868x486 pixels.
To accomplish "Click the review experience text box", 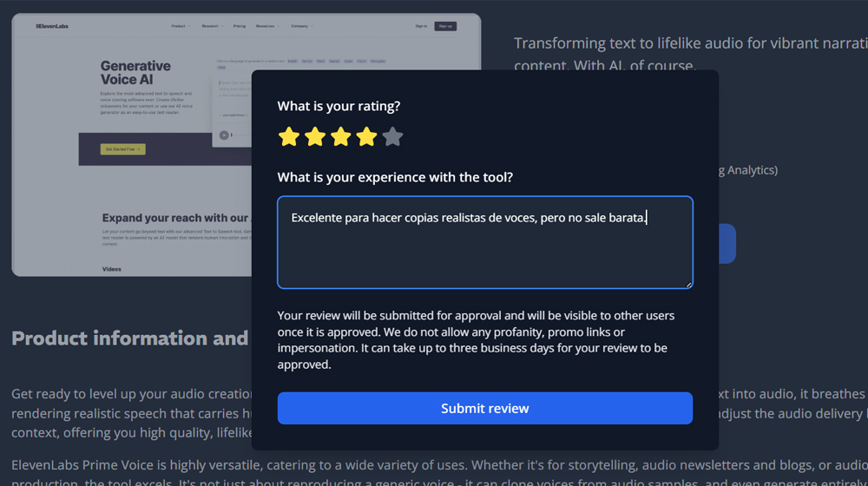I will (x=485, y=242).
